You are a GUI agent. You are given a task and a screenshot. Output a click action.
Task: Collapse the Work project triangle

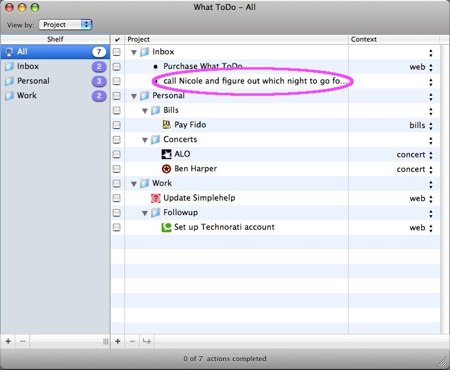(x=134, y=184)
